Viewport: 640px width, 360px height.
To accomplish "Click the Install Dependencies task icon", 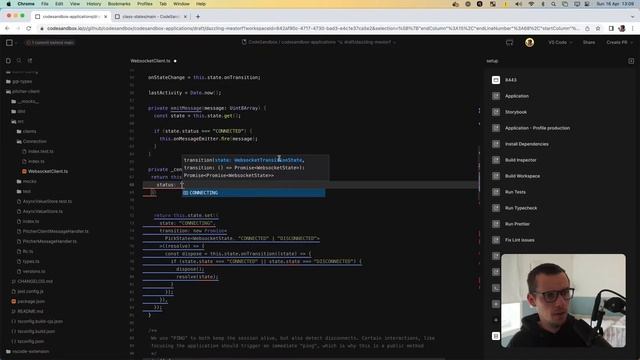I will 496,144.
